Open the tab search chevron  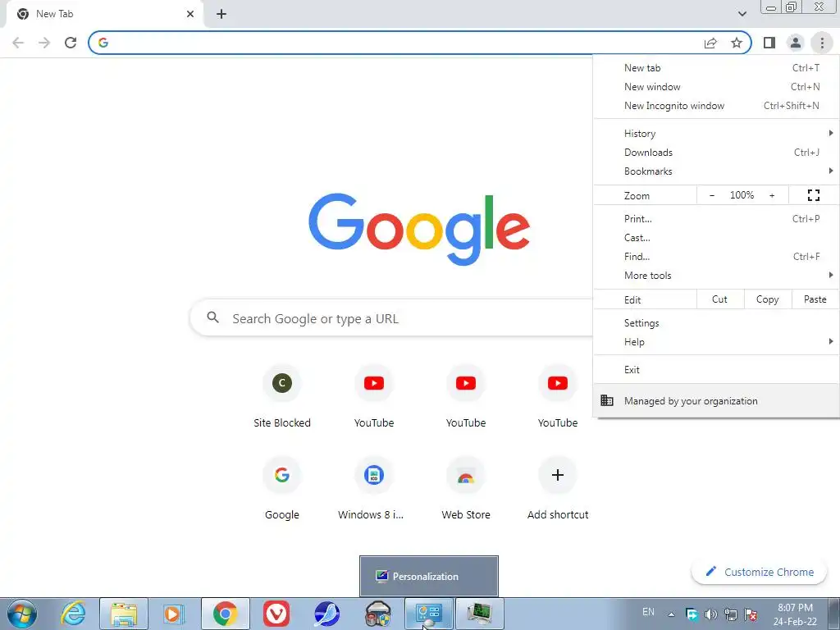click(742, 14)
